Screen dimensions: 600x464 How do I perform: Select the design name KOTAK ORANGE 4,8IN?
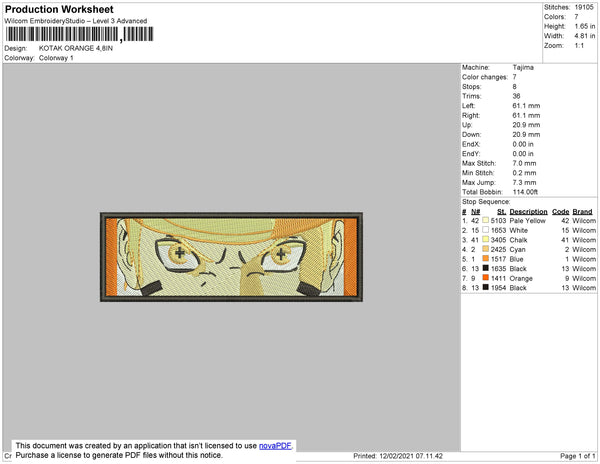click(x=76, y=48)
